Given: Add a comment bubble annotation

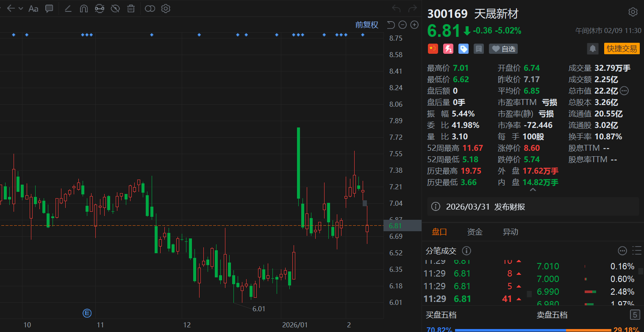Looking at the screenshot, I should 49,8.
